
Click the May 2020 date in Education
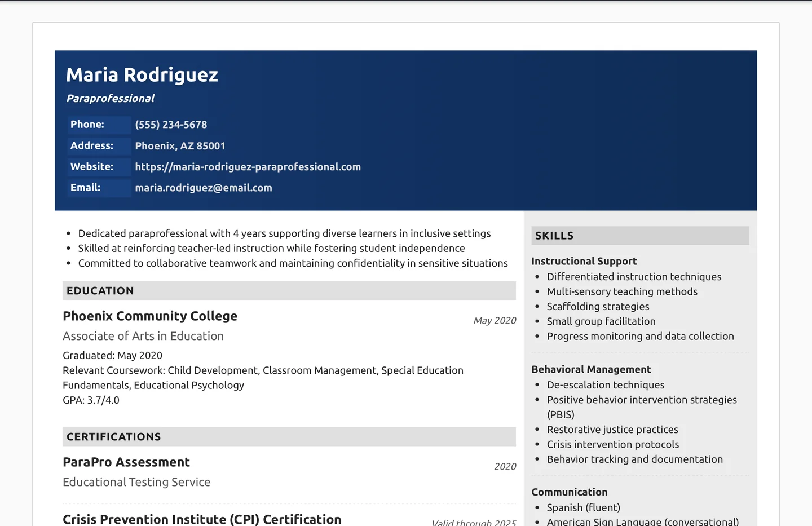[x=495, y=321]
